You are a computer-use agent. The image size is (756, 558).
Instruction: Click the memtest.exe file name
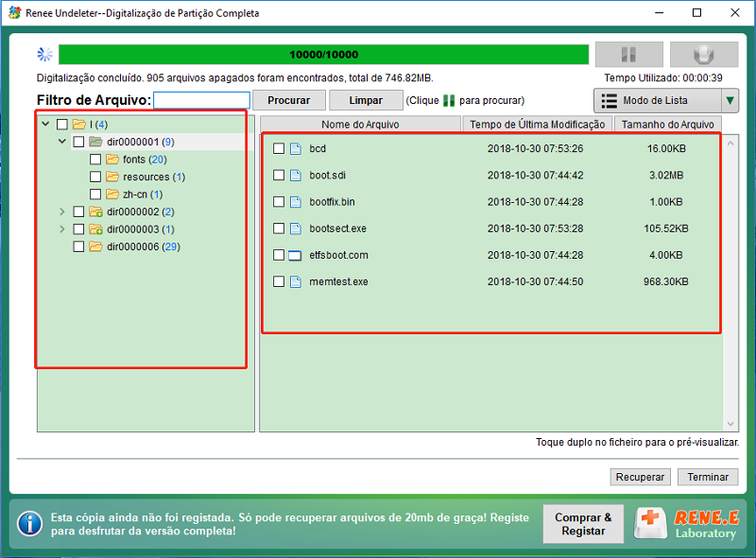(x=338, y=281)
